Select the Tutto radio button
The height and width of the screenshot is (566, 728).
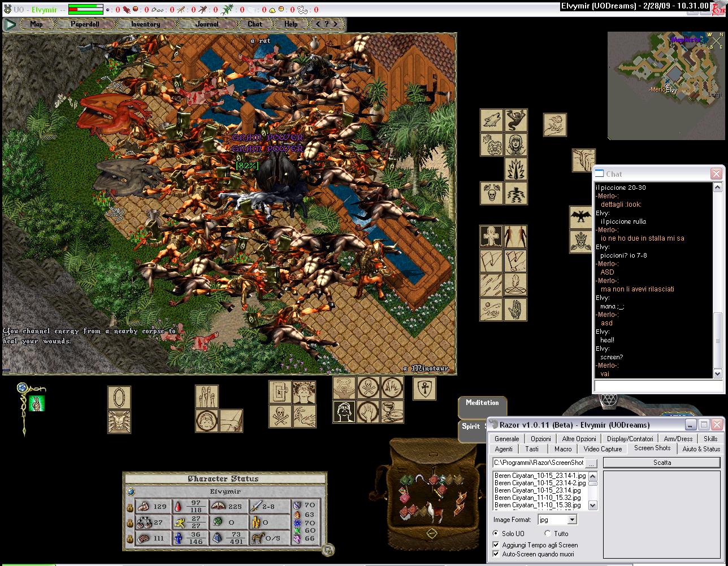[547, 533]
